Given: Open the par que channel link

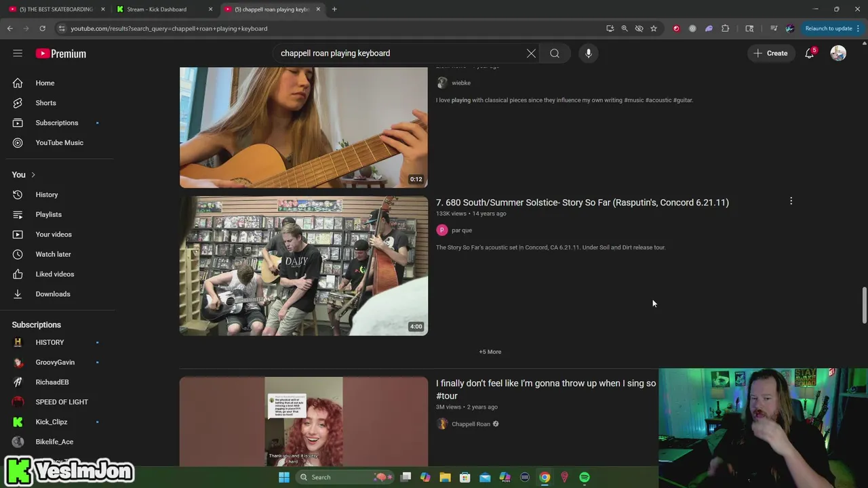Looking at the screenshot, I should [x=462, y=230].
